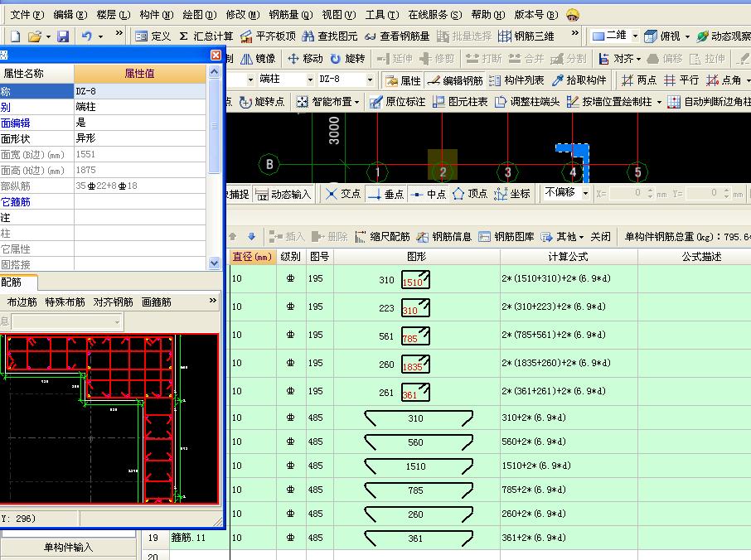751x560 pixels.
Task: Click the Undo arrow icon
Action: point(86,36)
